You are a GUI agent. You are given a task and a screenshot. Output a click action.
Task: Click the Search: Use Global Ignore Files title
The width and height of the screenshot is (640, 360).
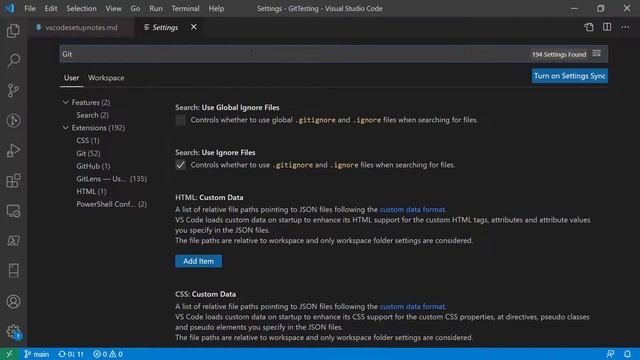pos(227,107)
